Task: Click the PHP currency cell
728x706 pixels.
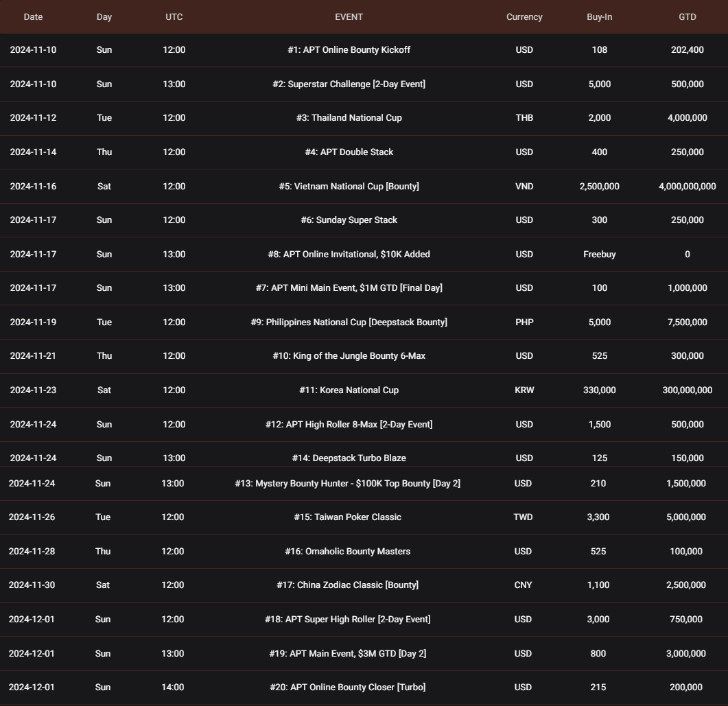Action: point(524,322)
